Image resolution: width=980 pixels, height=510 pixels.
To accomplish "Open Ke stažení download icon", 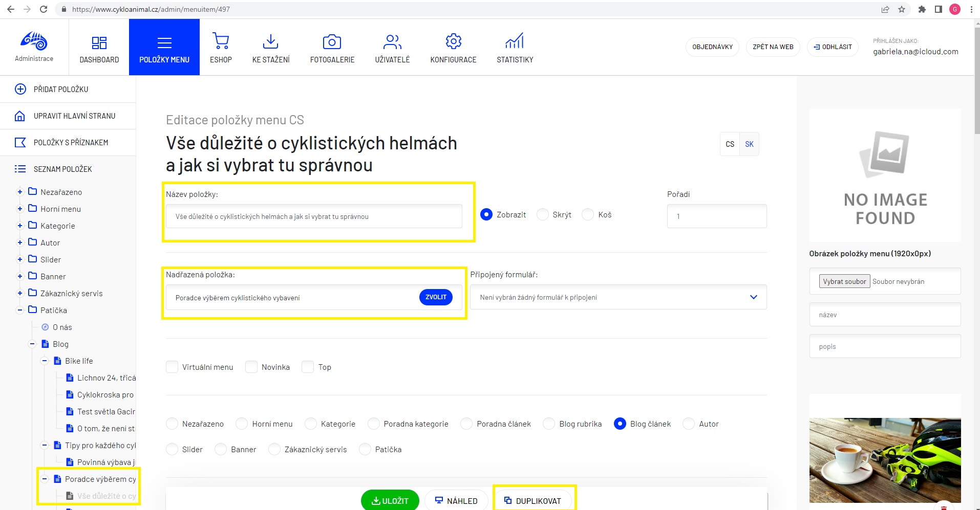I will coord(270,41).
